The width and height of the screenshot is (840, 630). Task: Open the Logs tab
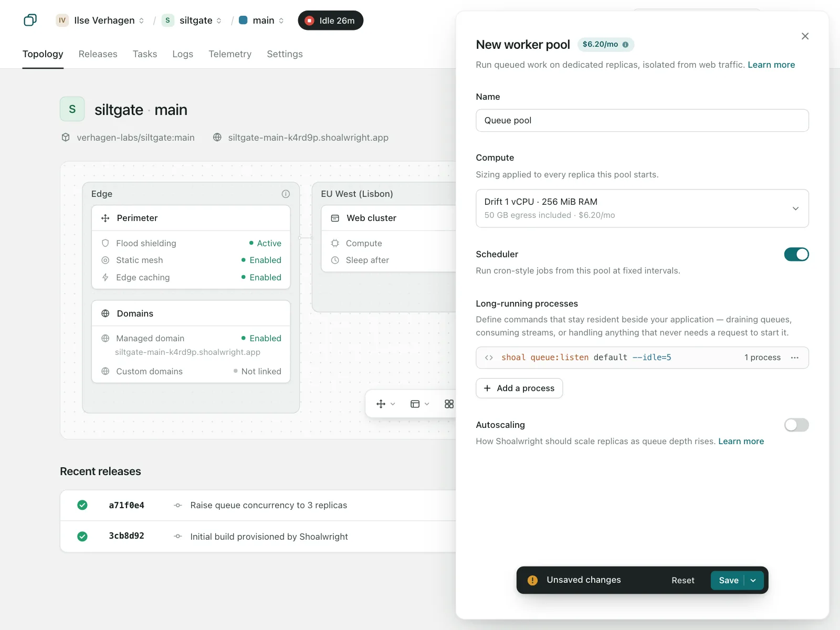[x=183, y=54]
